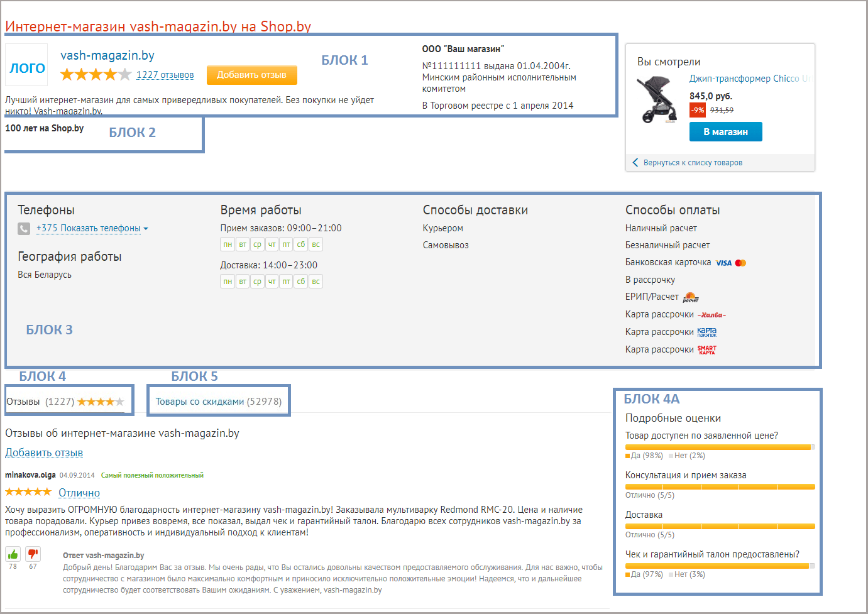Screen dimensions: 868x614
Task: Click the stars in the Отзывы tab
Action: pos(101,402)
